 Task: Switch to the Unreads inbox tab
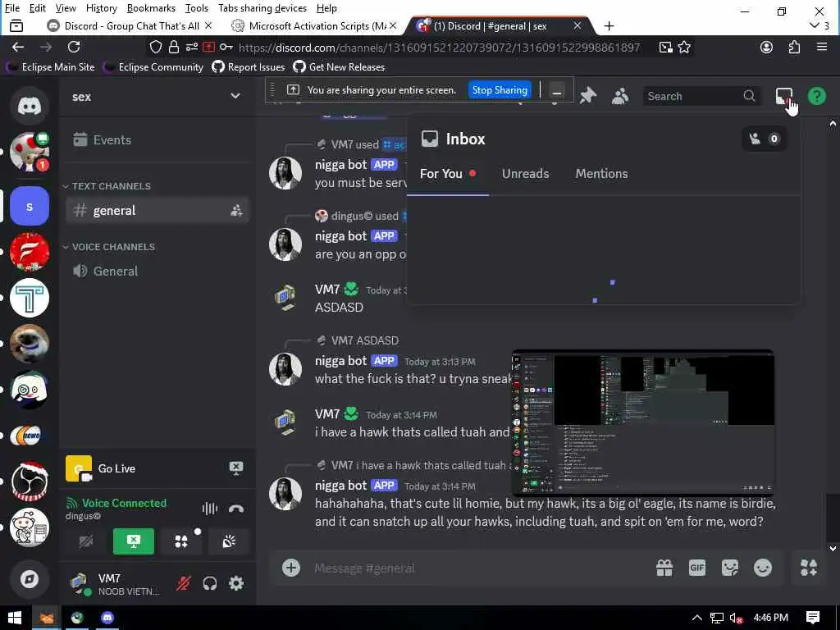(x=526, y=174)
